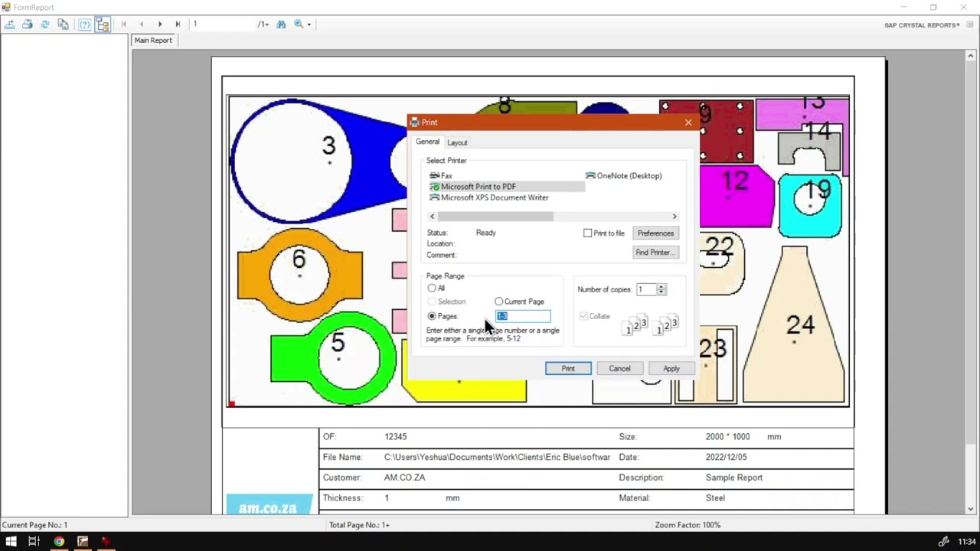Open the Windows Start menu
This screenshot has height=551, width=980.
click(x=11, y=542)
